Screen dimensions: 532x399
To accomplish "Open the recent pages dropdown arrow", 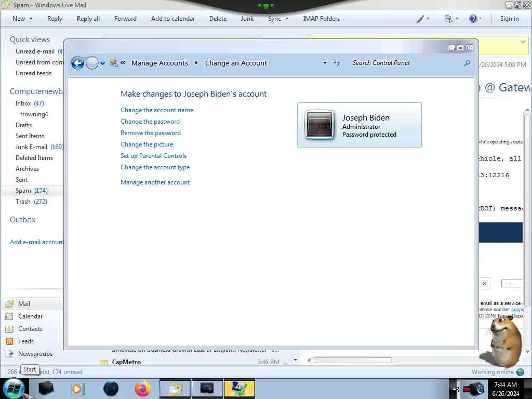I will coord(102,63).
